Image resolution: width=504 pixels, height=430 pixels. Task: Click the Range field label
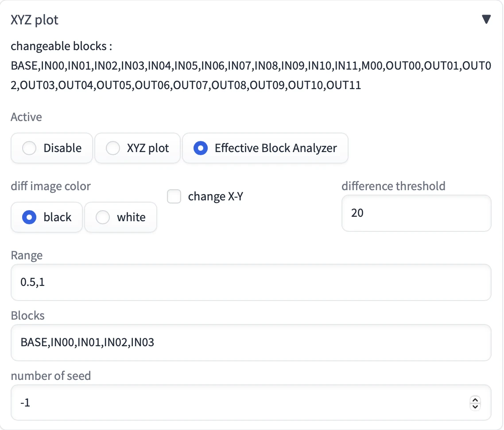click(x=27, y=255)
